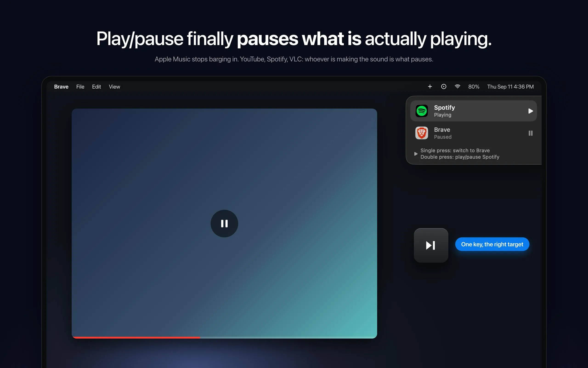This screenshot has width=588, height=368.
Task: Click the Spotify app icon
Action: (421, 111)
